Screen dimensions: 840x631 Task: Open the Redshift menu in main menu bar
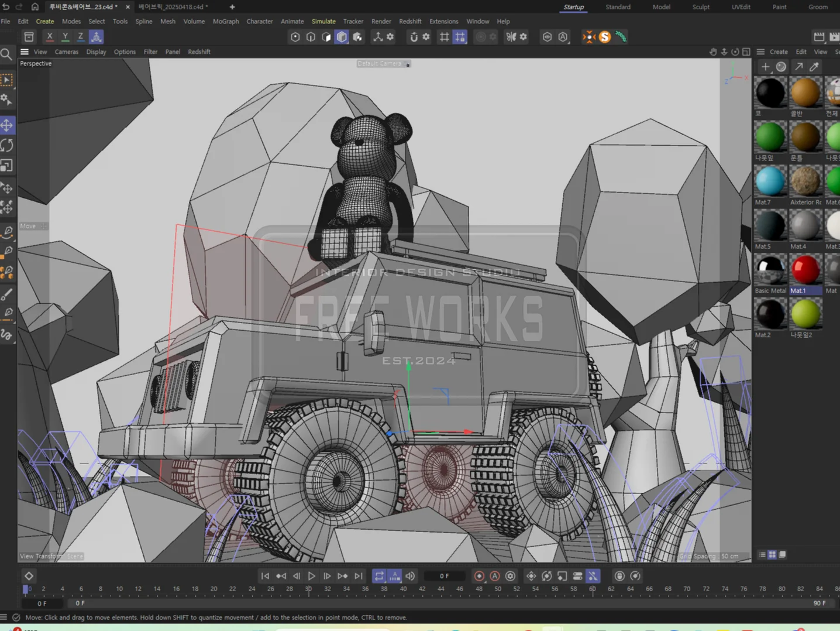point(410,21)
